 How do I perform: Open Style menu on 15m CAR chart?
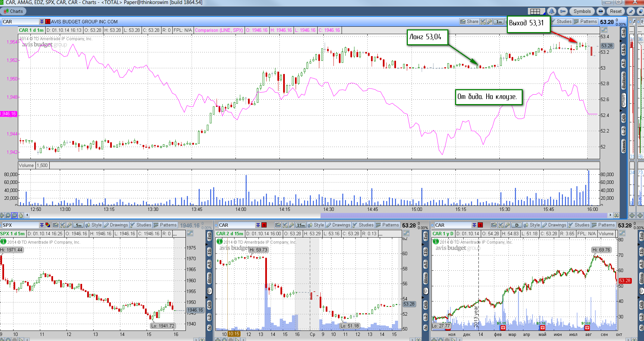[316, 225]
